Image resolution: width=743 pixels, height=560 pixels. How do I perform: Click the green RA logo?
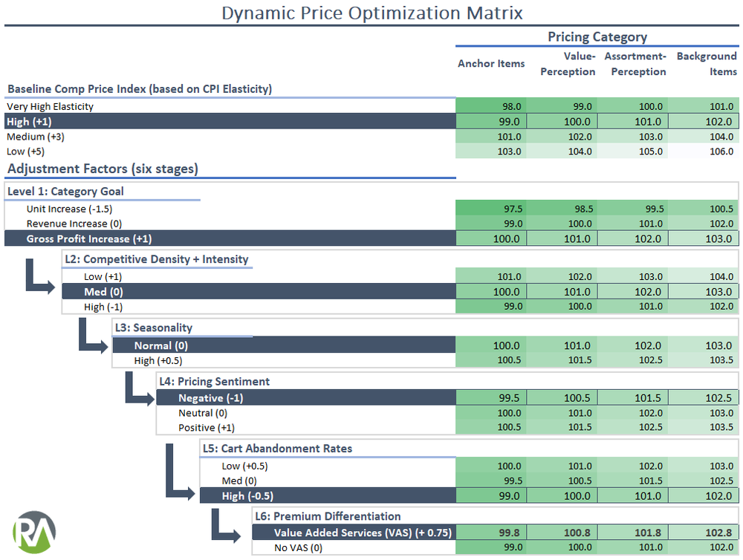[x=34, y=532]
